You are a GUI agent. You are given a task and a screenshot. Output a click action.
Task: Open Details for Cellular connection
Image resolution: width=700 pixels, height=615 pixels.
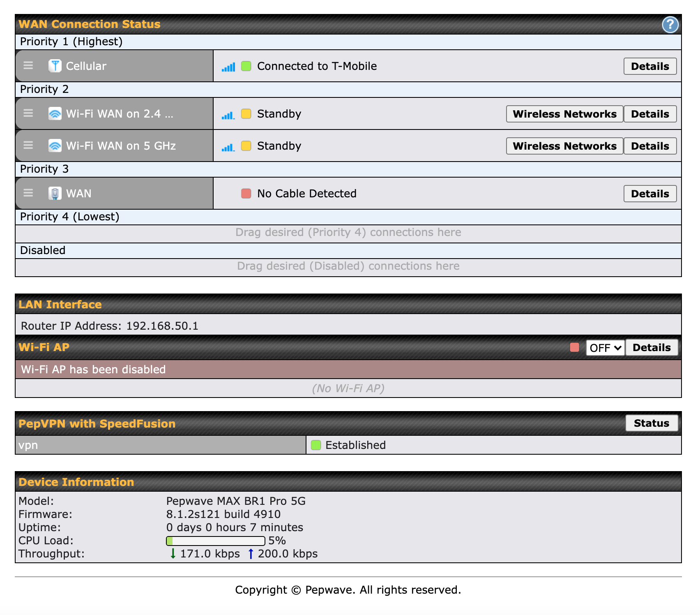point(649,66)
